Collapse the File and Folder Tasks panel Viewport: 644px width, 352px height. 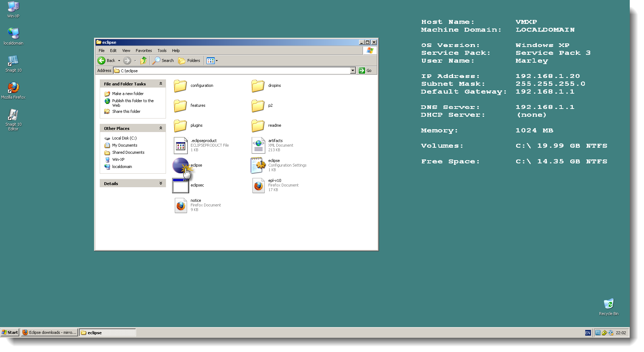(x=161, y=83)
